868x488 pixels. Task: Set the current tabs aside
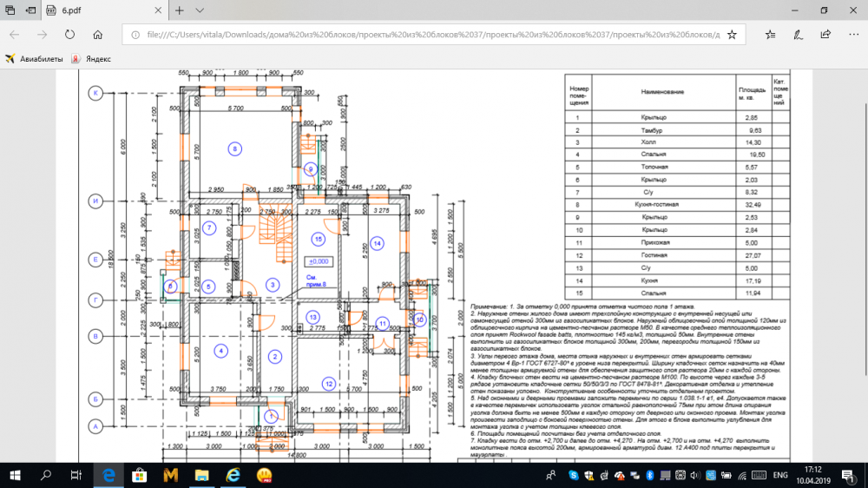31,10
